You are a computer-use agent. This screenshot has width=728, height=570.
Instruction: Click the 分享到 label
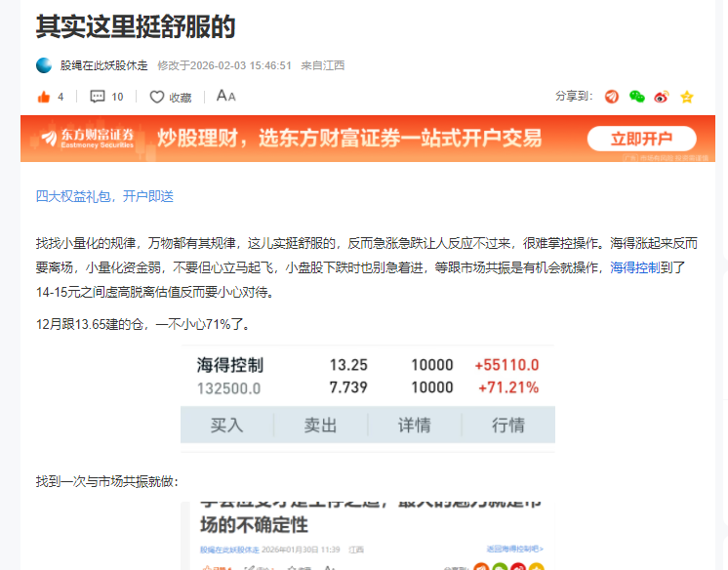point(574,97)
